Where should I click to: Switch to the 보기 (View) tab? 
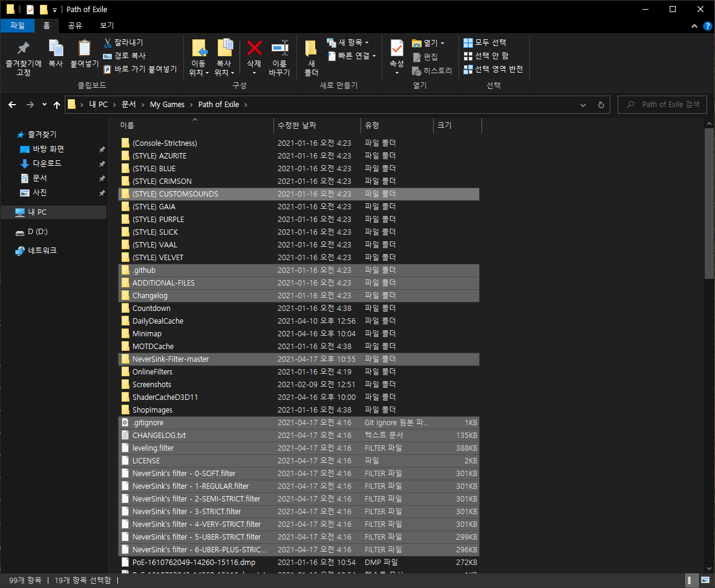[x=106, y=25]
